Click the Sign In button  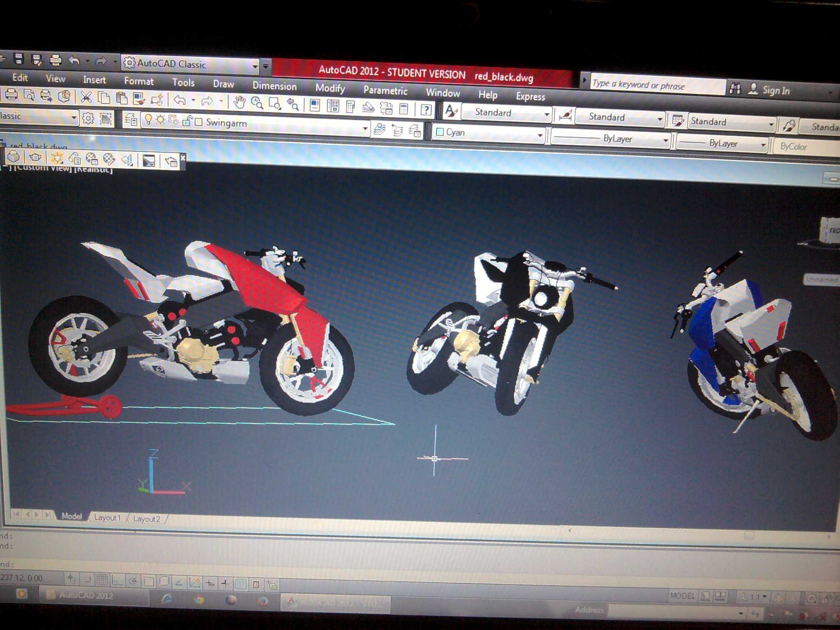pyautogui.click(x=769, y=90)
